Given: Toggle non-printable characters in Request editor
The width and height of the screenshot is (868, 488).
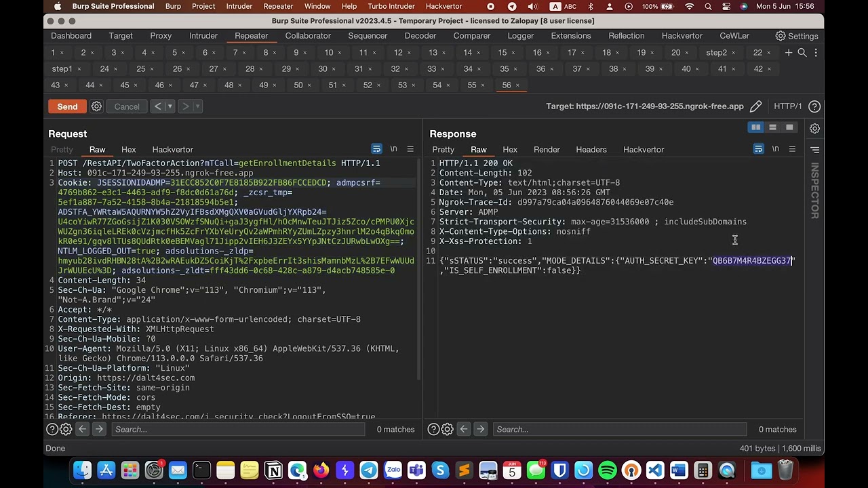Looking at the screenshot, I should pos(393,149).
